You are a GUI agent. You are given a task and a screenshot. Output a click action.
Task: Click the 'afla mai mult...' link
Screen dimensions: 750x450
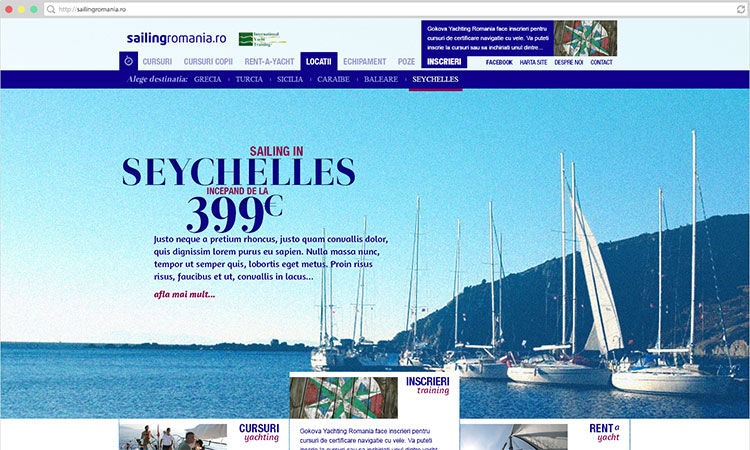point(185,295)
